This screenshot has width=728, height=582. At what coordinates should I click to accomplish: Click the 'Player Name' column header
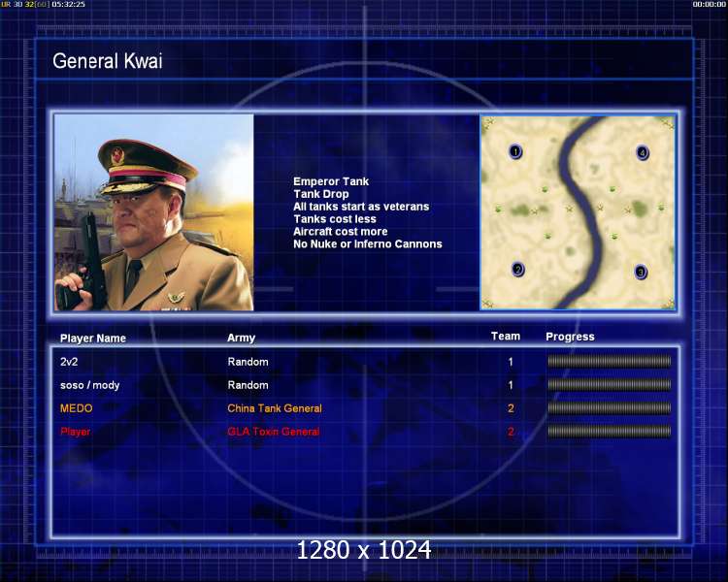coord(93,339)
